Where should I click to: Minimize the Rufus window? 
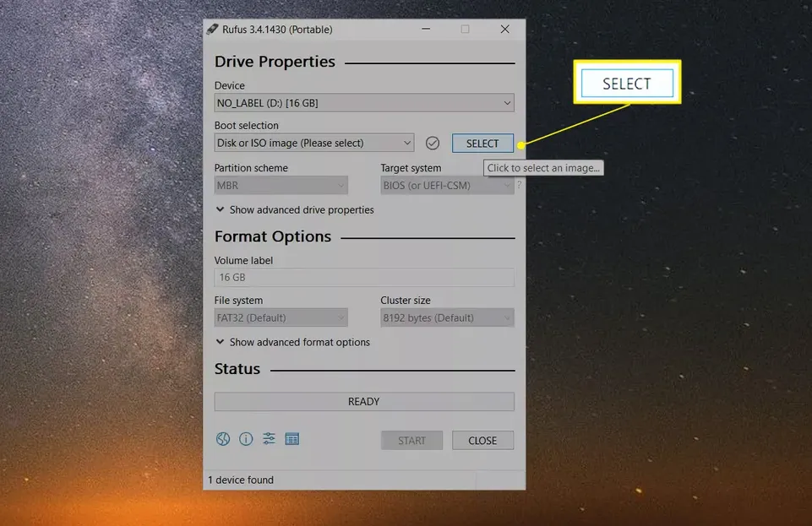coord(426,29)
